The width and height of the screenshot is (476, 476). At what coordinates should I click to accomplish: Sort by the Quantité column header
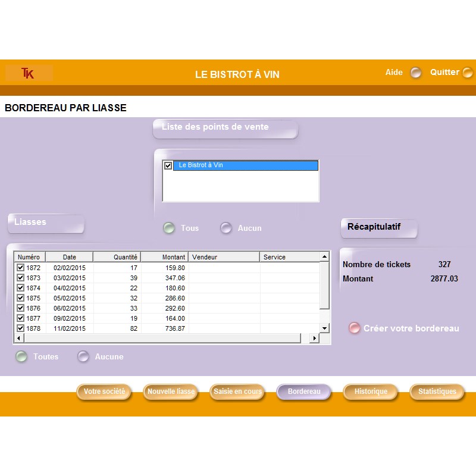117,257
